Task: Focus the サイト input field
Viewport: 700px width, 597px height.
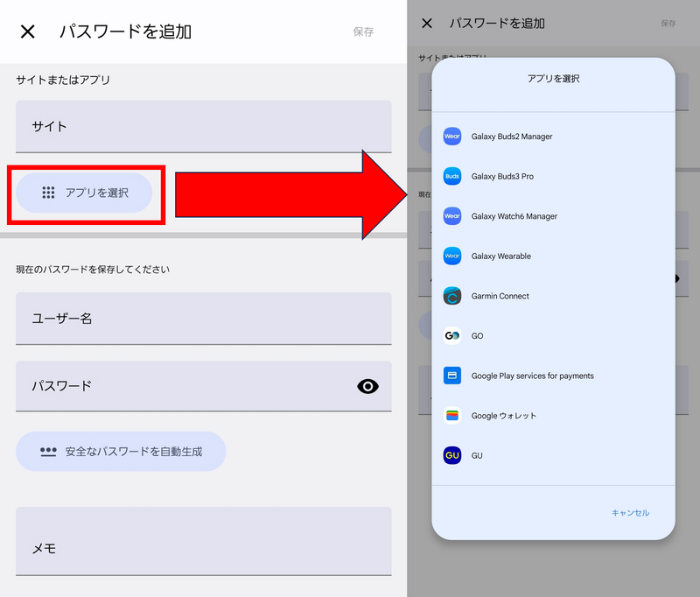Action: click(204, 126)
